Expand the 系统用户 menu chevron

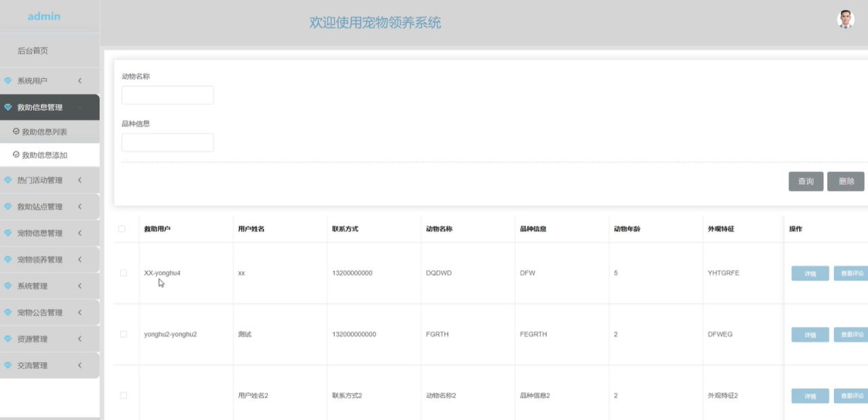tap(79, 81)
